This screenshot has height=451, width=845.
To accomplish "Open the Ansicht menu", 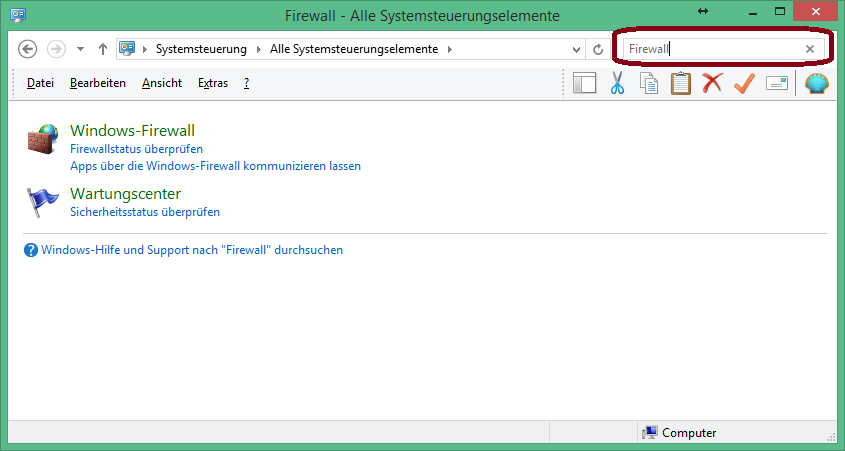I will (162, 83).
